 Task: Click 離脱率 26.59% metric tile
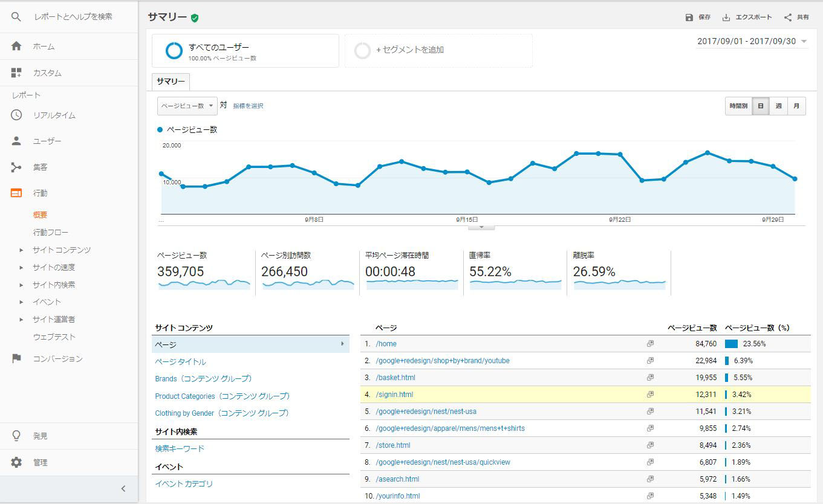pyautogui.click(x=619, y=273)
